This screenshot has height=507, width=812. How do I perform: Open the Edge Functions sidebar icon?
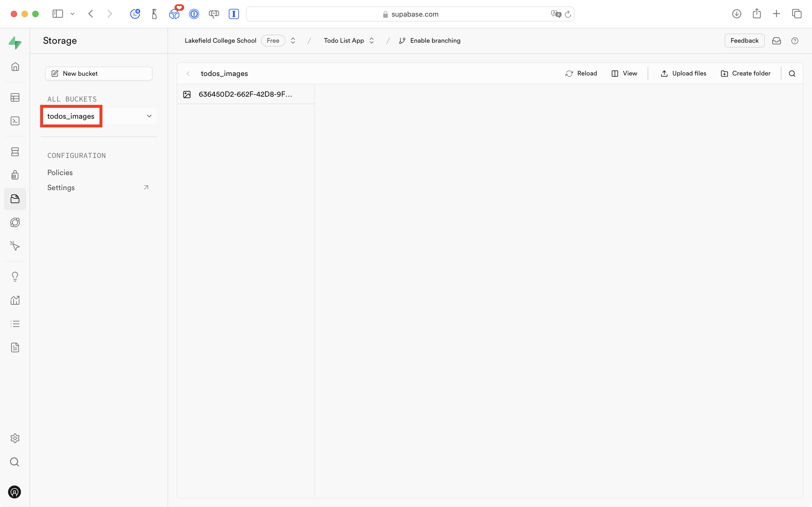tap(15, 222)
